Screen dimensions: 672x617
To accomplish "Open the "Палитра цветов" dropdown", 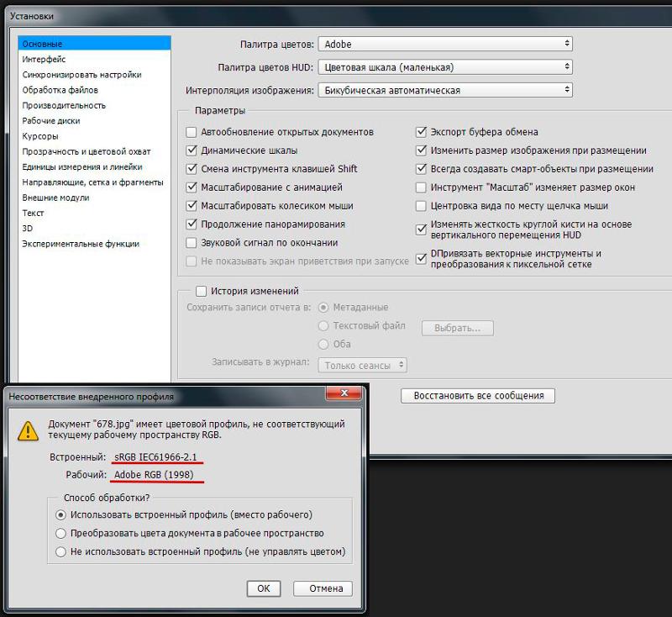I will tap(445, 44).
